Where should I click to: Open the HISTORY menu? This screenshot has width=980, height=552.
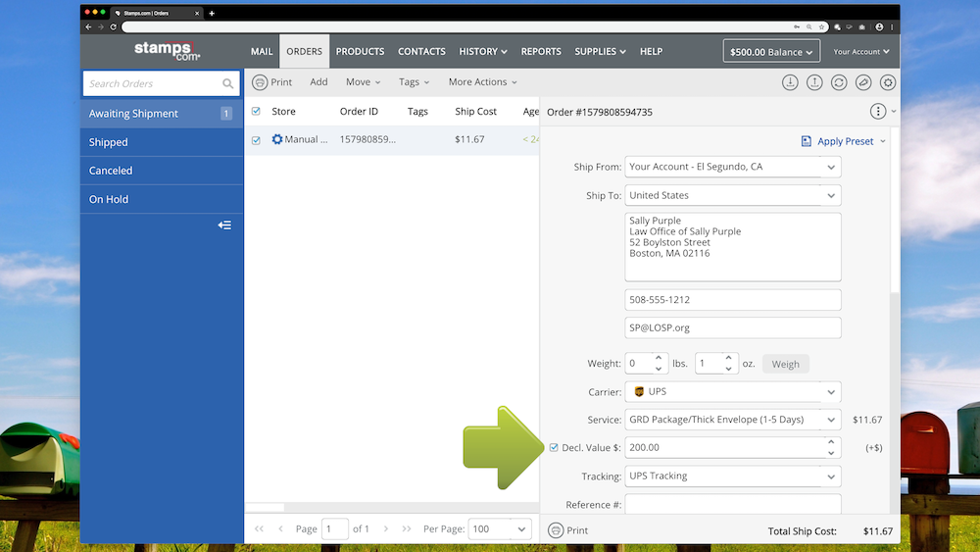click(483, 51)
